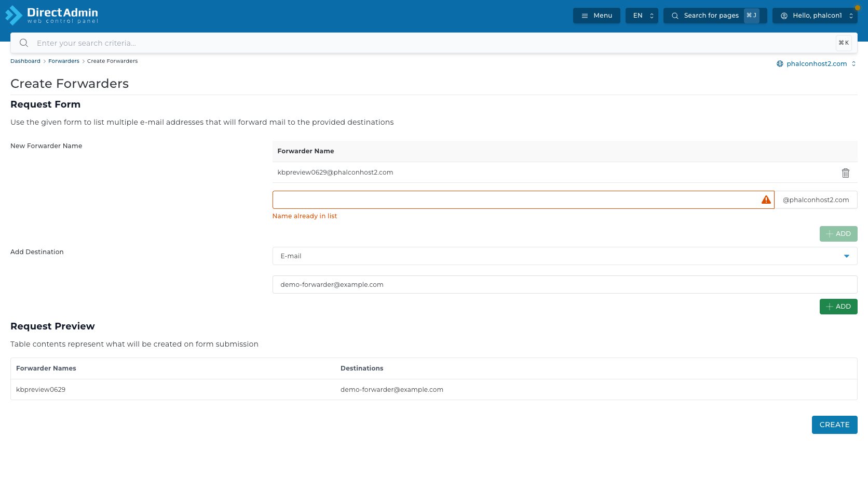The width and height of the screenshot is (868, 489).
Task: Click the 'Name already in list' error text
Action: (x=305, y=216)
